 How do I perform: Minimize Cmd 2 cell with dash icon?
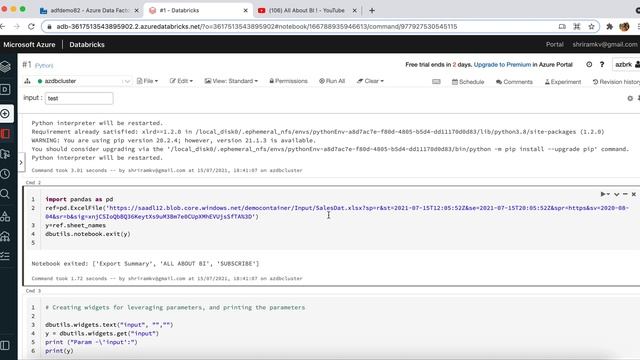(x=625, y=194)
